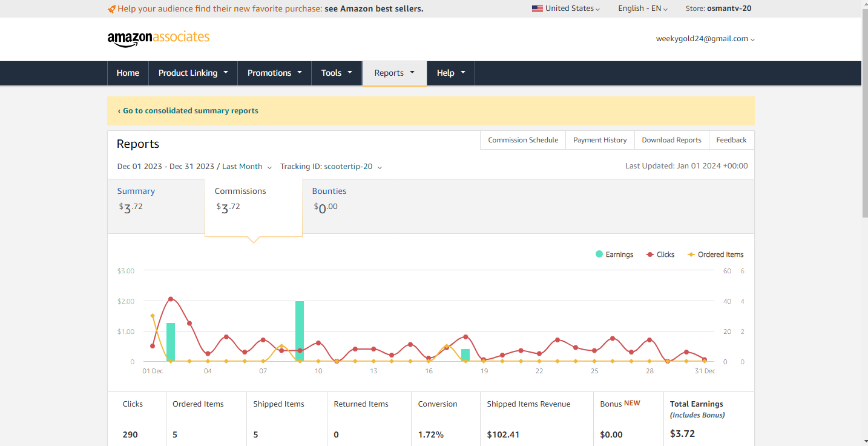This screenshot has width=868, height=446.
Task: Click the Ordered Items point at 01 Dec
Action: pyautogui.click(x=153, y=316)
